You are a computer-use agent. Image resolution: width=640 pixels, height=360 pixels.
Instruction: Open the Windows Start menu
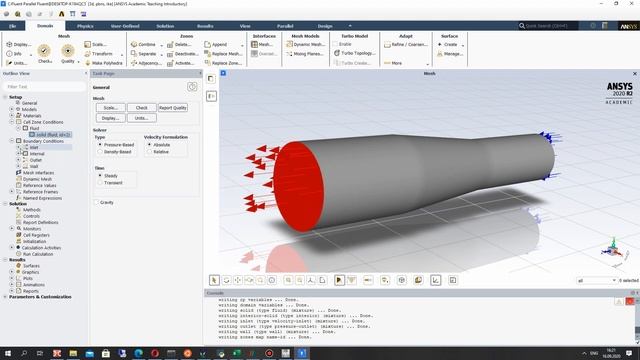(x=8, y=353)
